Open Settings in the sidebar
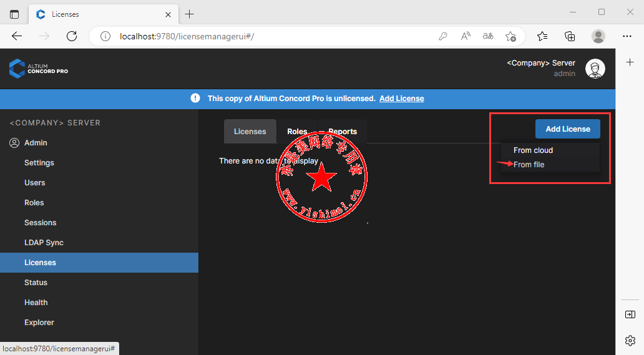This screenshot has width=644, height=355. click(39, 162)
